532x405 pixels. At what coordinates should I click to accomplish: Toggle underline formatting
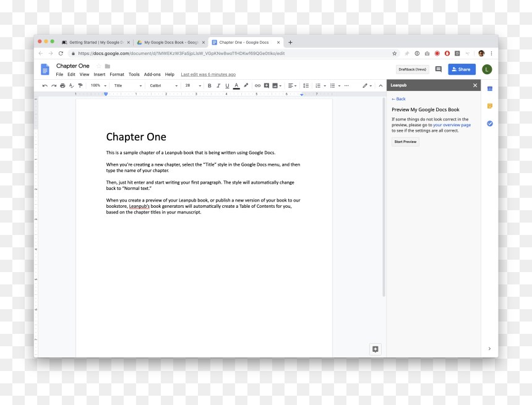click(x=227, y=86)
